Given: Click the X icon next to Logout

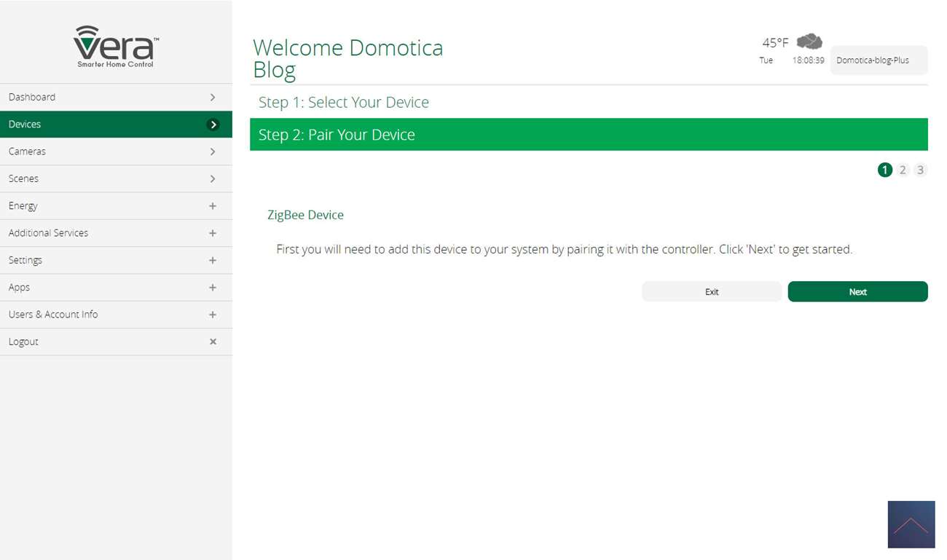Looking at the screenshot, I should [213, 342].
